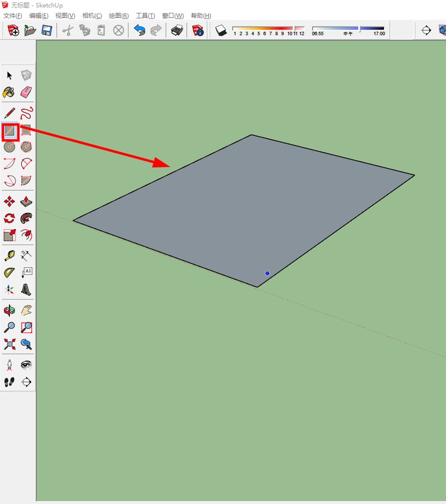Choose the Line pencil tool
The width and height of the screenshot is (446, 504).
click(9, 113)
